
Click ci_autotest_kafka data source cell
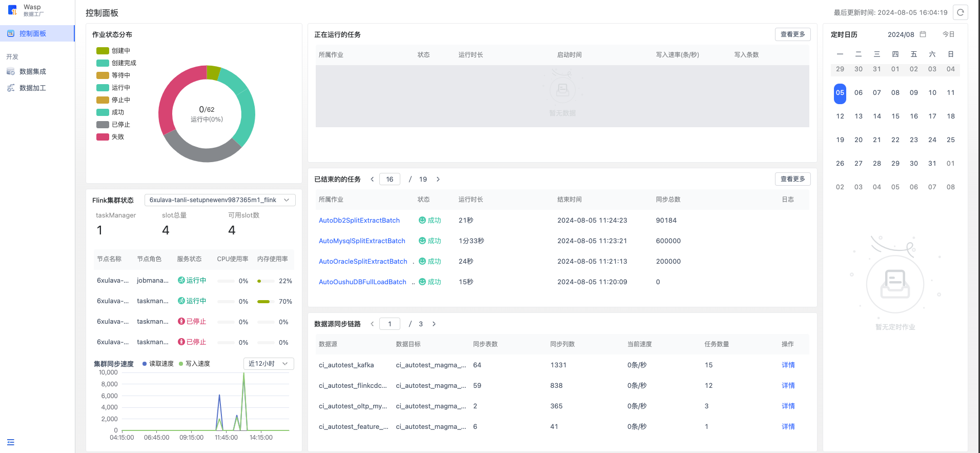(x=346, y=365)
